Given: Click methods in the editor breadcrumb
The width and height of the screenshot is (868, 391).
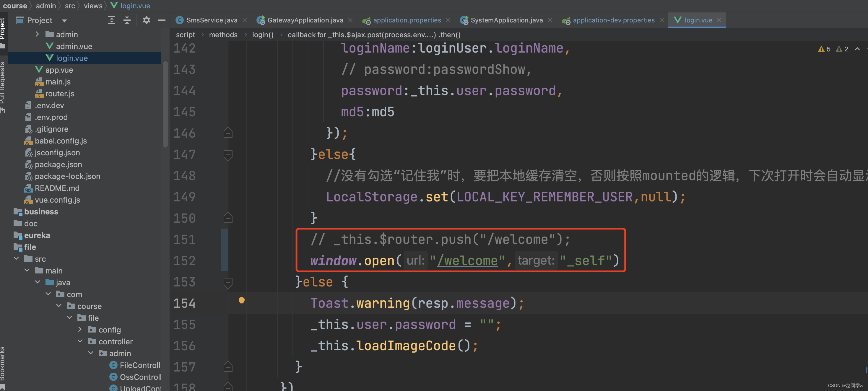Looking at the screenshot, I should (x=223, y=35).
